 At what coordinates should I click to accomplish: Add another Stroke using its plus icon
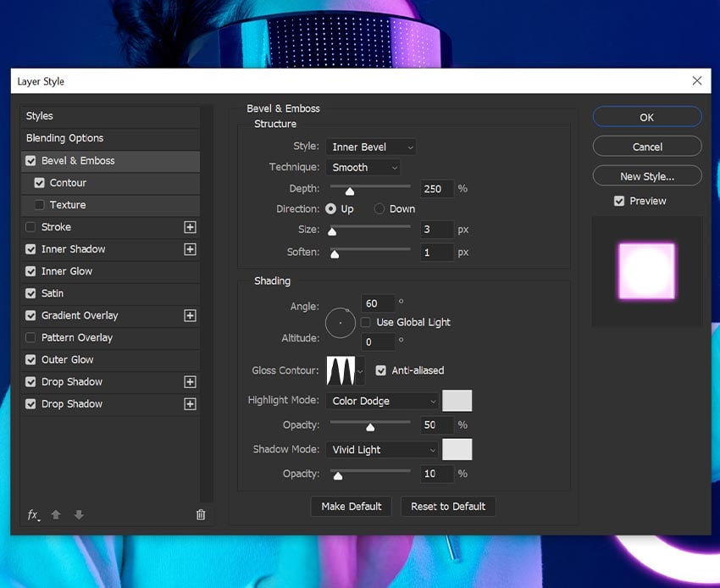[x=190, y=227]
